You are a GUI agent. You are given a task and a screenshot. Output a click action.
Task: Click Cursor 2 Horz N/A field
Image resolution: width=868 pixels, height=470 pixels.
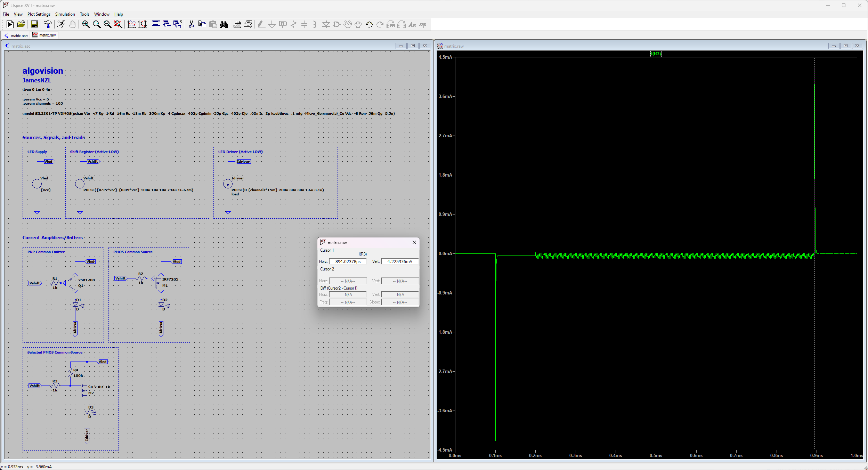[x=348, y=281]
